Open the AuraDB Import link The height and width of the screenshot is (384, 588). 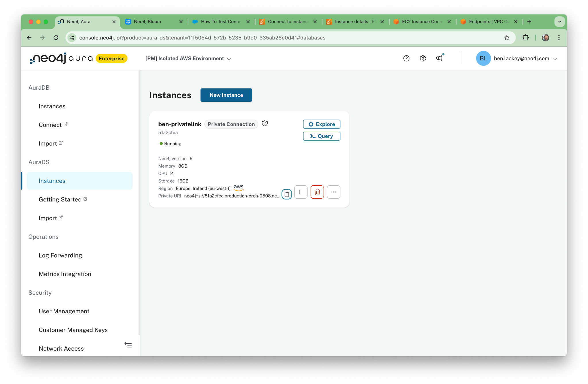51,143
